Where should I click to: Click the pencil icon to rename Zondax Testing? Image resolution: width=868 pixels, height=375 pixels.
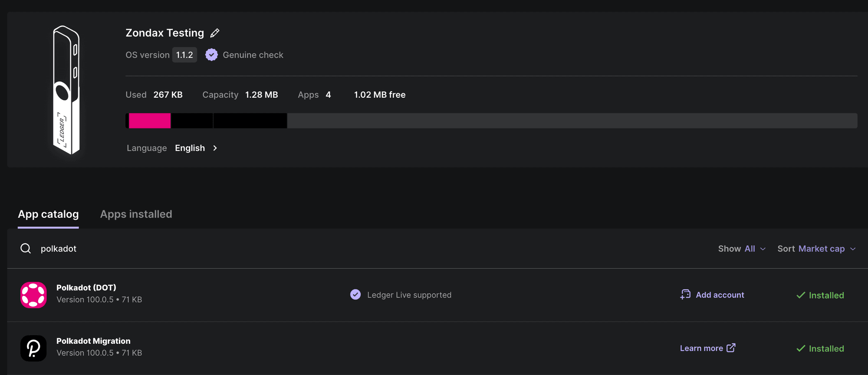point(215,33)
